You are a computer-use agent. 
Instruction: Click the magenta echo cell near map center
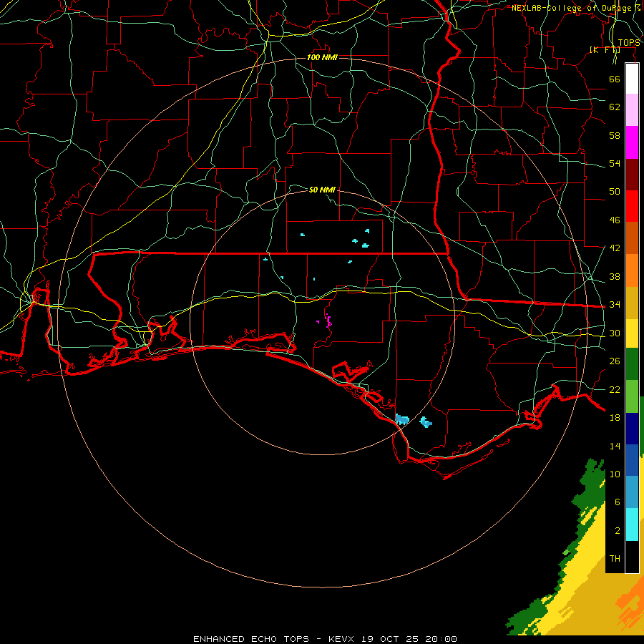pos(328,321)
